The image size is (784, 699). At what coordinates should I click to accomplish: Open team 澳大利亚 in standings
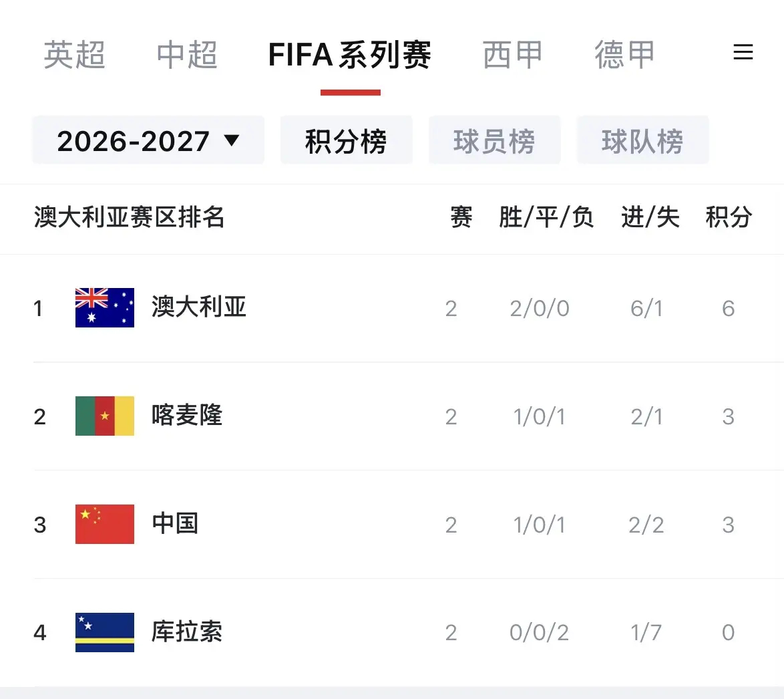click(x=199, y=307)
